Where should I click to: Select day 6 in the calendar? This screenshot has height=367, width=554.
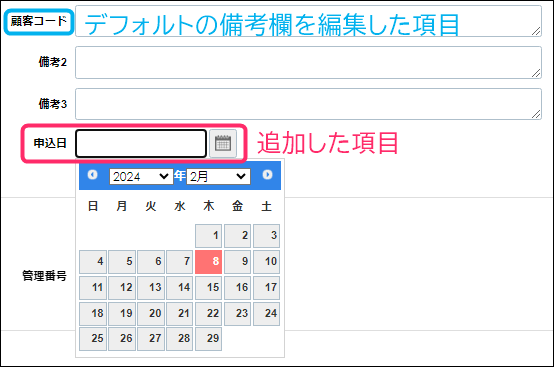tap(151, 262)
